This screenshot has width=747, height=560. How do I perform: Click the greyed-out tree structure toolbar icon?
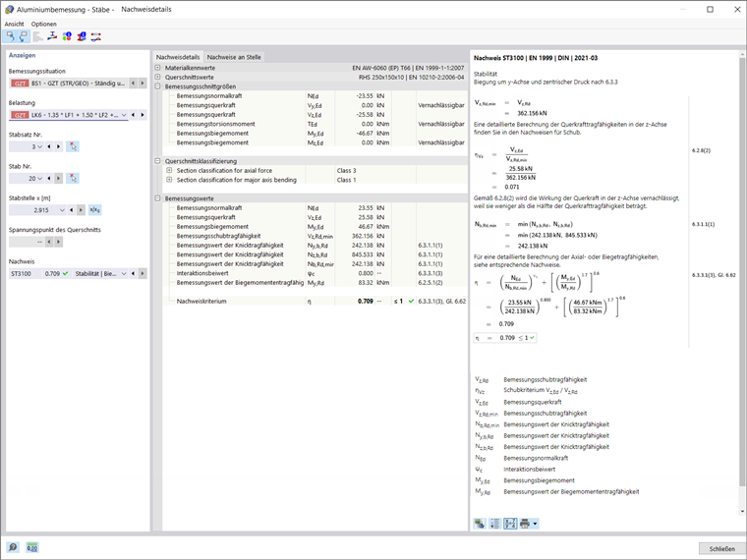pos(37,36)
